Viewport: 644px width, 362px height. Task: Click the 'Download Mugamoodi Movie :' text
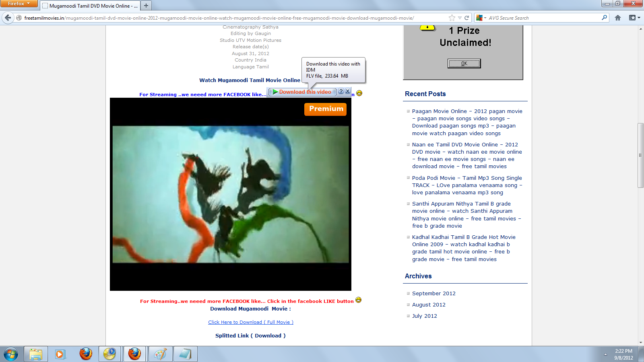click(250, 309)
